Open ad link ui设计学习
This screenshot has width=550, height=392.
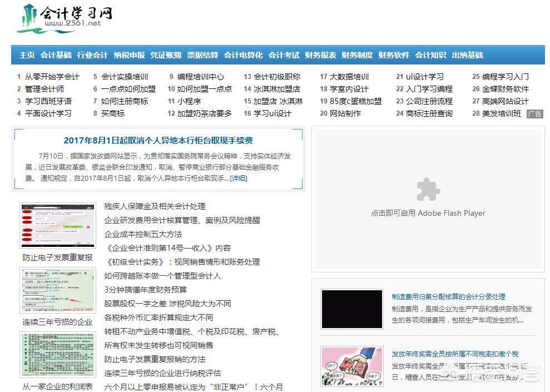[425, 77]
